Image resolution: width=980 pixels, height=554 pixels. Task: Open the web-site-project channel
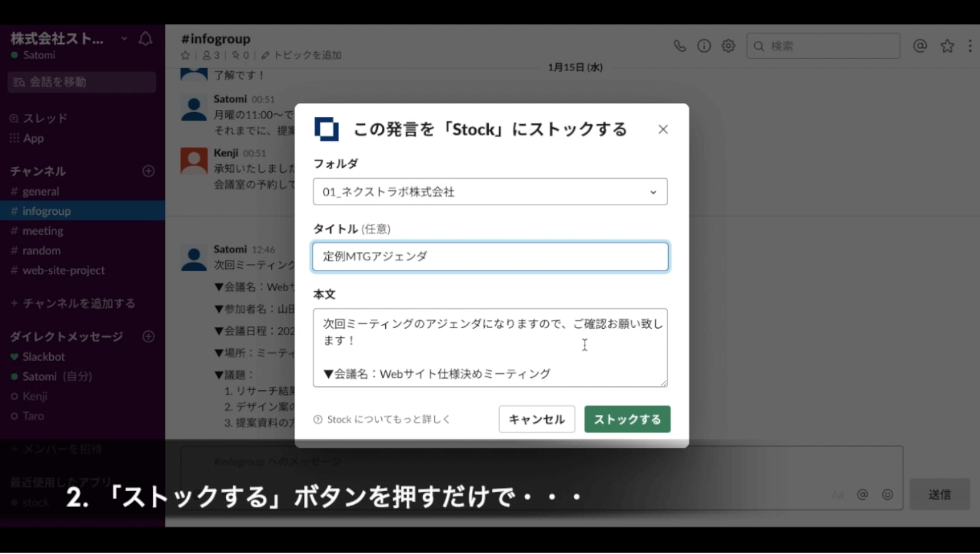(x=63, y=271)
